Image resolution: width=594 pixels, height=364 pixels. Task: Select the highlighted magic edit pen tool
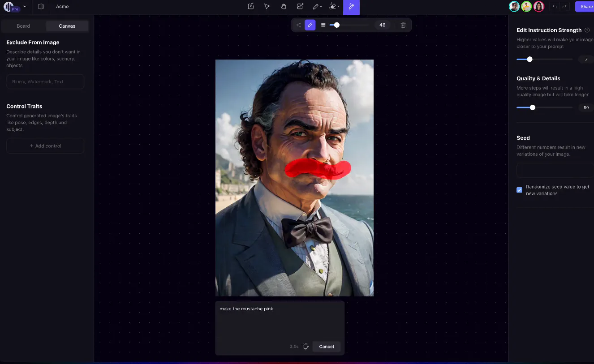352,7
